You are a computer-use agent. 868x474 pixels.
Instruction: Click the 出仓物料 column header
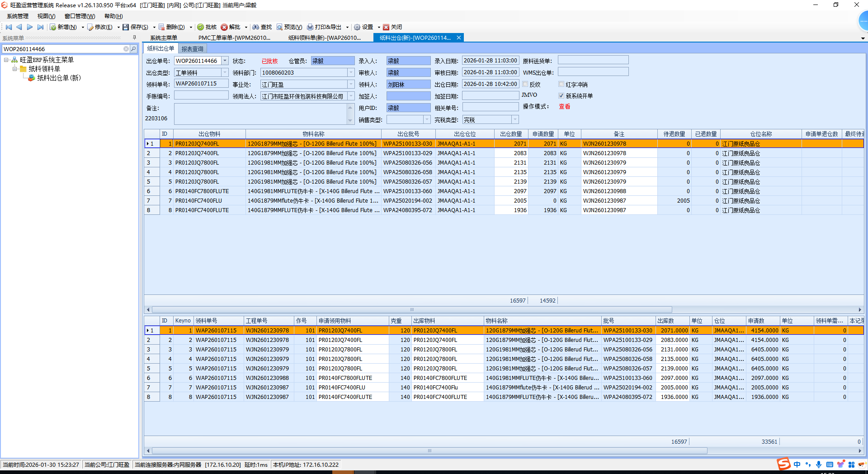pyautogui.click(x=209, y=134)
